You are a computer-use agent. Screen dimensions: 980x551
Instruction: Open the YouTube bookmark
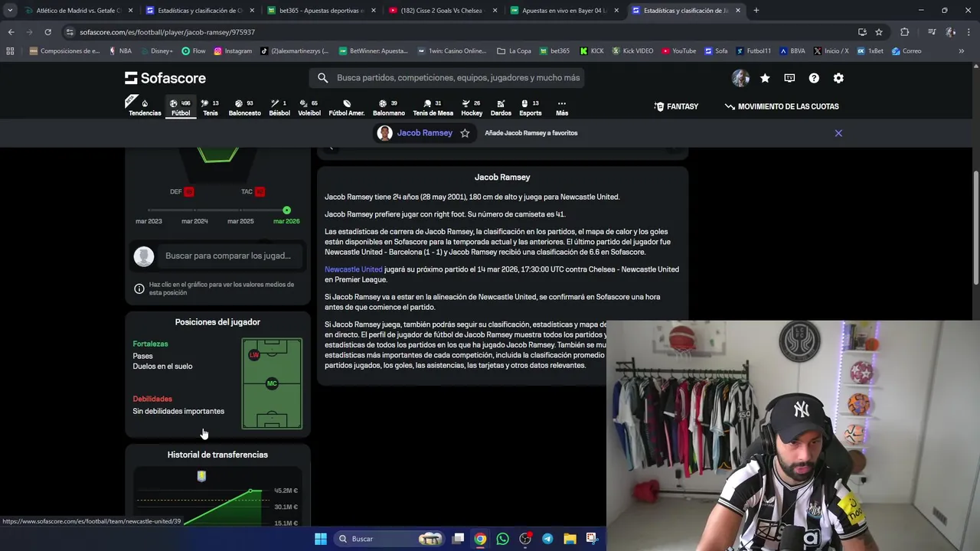click(x=678, y=51)
